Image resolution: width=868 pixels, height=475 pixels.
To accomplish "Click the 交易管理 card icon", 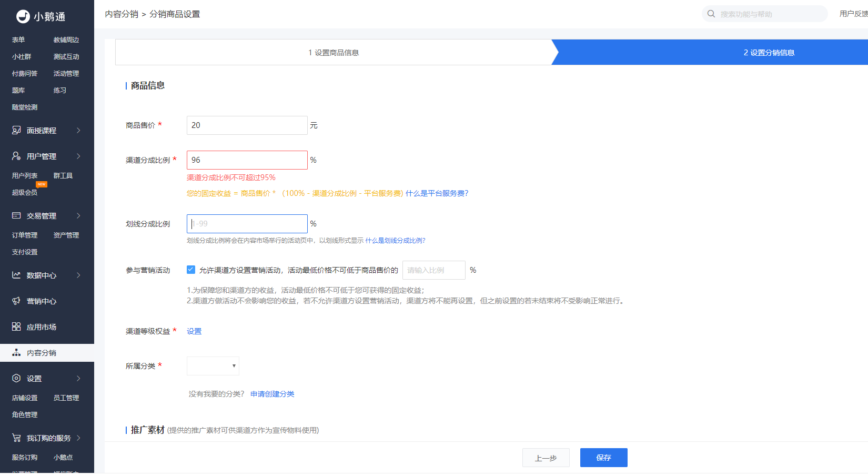I will point(16,215).
